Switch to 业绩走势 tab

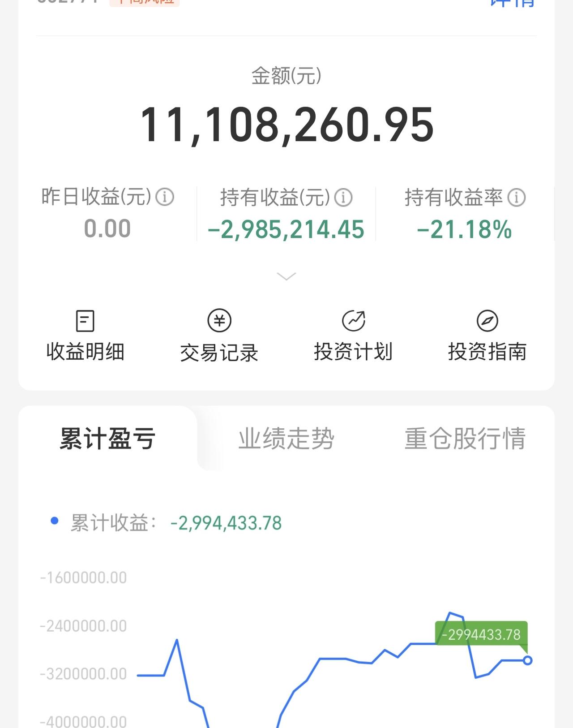(286, 438)
